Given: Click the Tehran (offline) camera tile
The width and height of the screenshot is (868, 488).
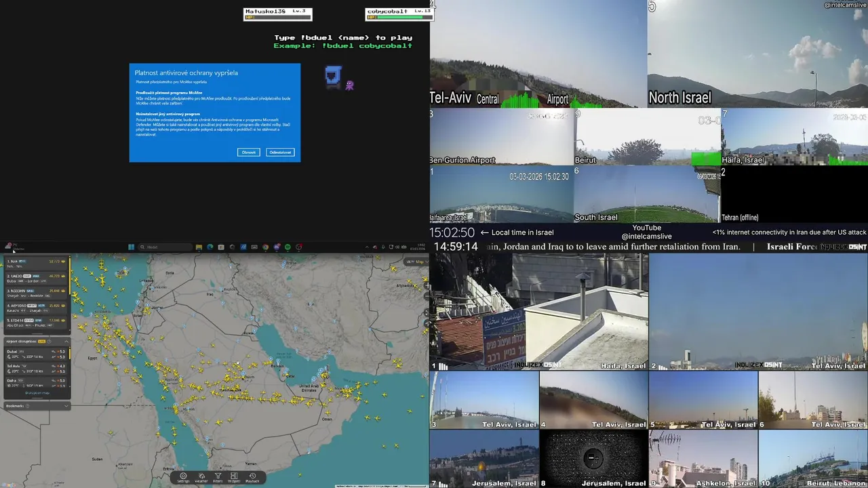Looking at the screenshot, I should coord(794,195).
